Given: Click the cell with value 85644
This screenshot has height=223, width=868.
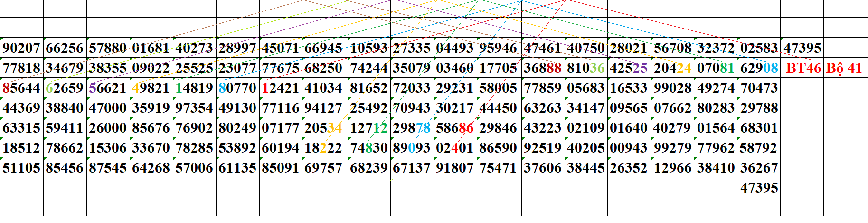Looking at the screenshot, I should (x=21, y=88).
